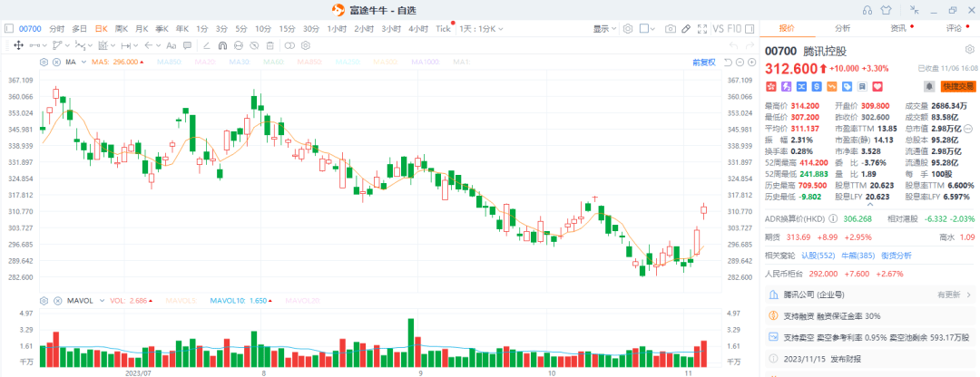This screenshot has width=980, height=377.
Task: Click the 快捷交易 quick trade button
Action: click(x=956, y=86)
